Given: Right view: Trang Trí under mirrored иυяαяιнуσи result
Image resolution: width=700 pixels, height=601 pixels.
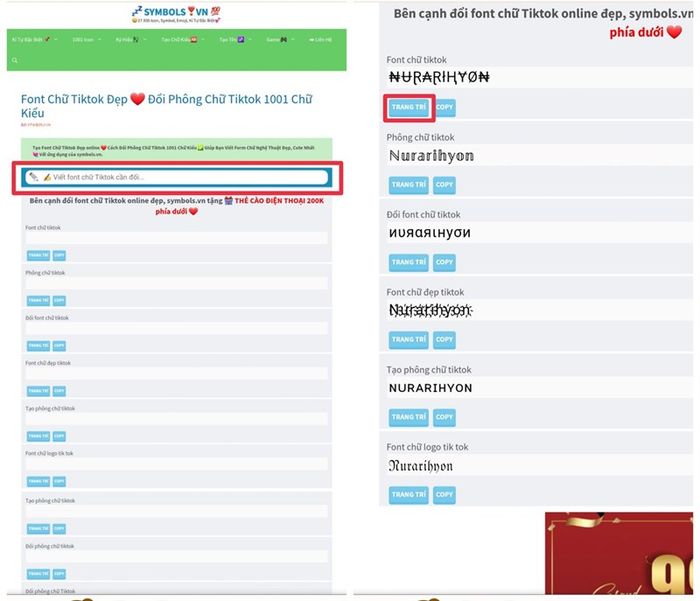Looking at the screenshot, I should point(408,263).
